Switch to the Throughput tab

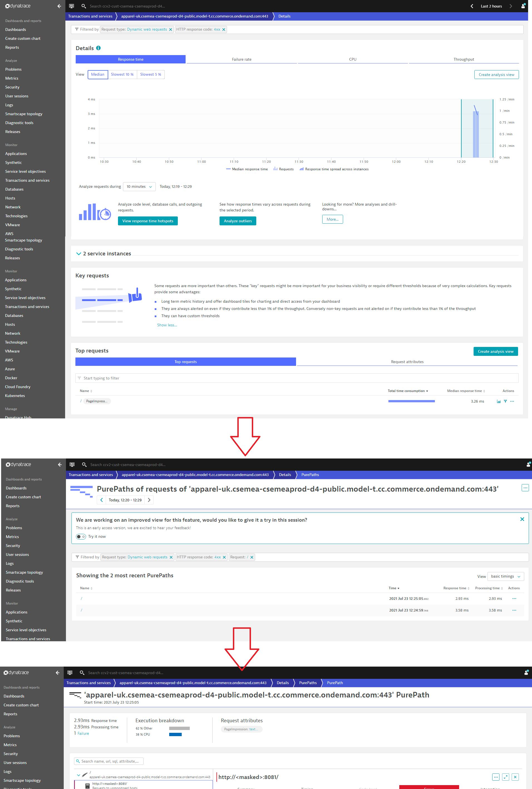coord(464,59)
